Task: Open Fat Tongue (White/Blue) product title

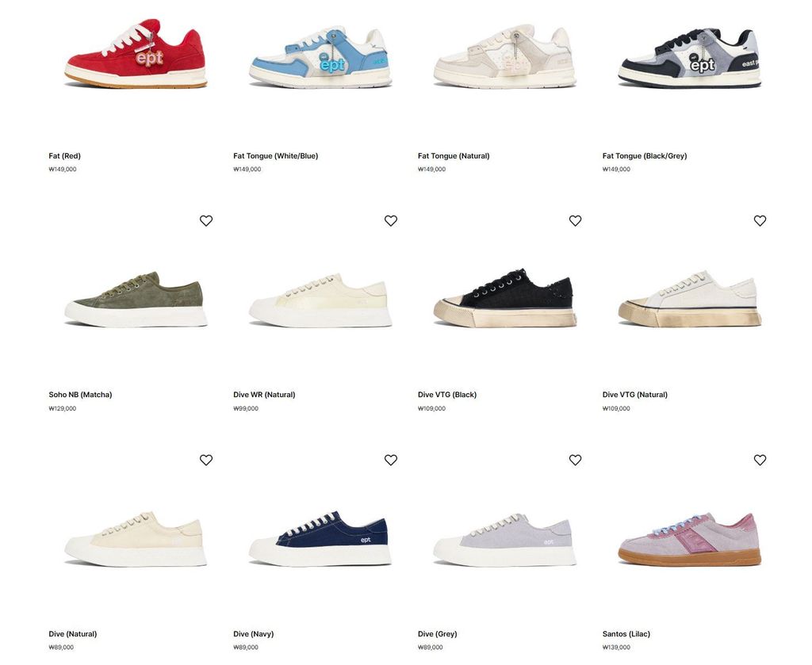Action: coord(275,156)
